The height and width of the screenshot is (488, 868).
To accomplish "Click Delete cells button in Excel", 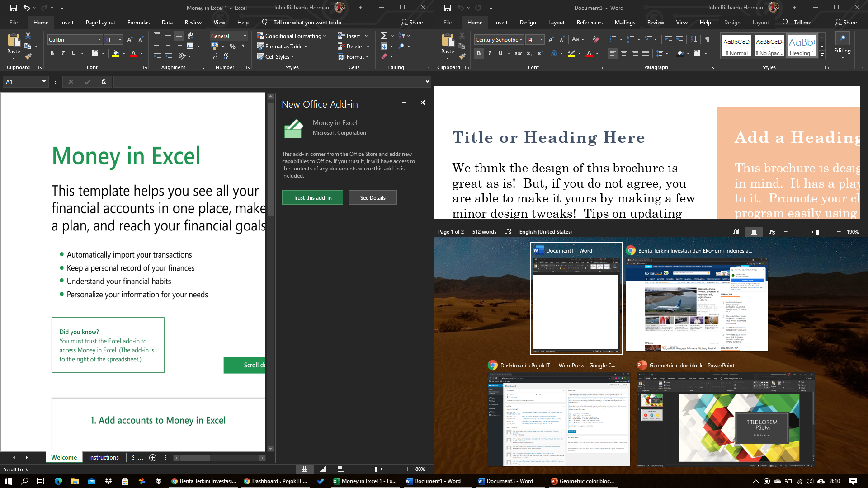I will [x=350, y=46].
